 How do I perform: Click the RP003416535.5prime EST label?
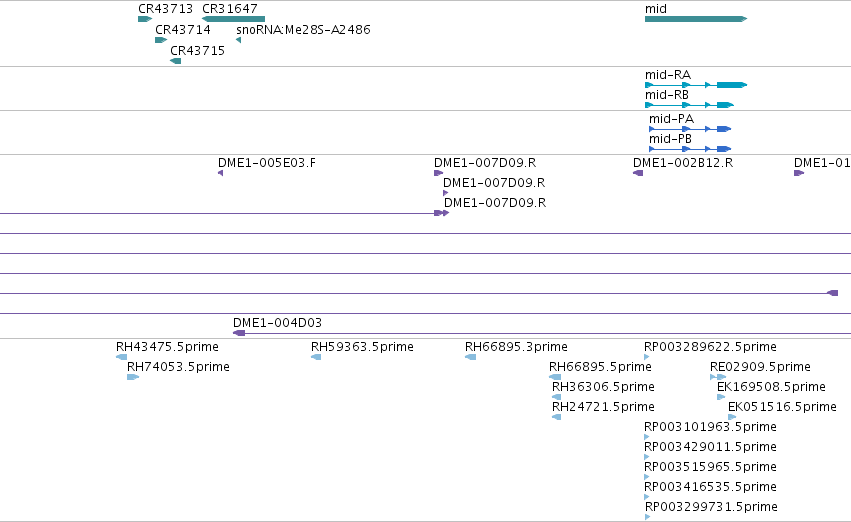point(710,487)
